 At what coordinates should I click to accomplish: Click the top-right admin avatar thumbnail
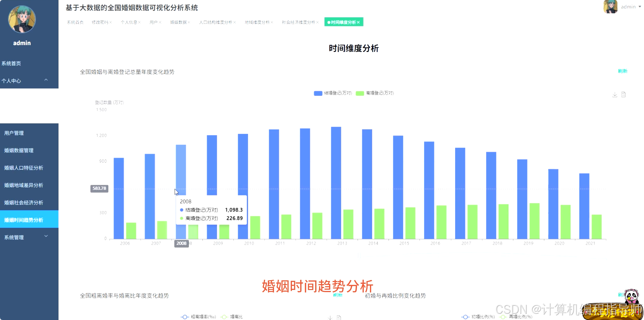611,6
